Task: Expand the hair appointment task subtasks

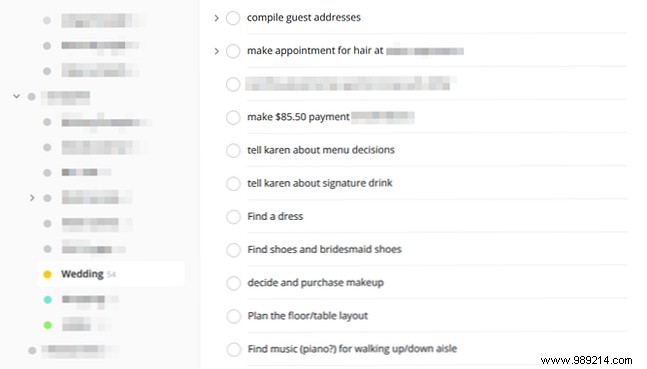Action: click(216, 51)
